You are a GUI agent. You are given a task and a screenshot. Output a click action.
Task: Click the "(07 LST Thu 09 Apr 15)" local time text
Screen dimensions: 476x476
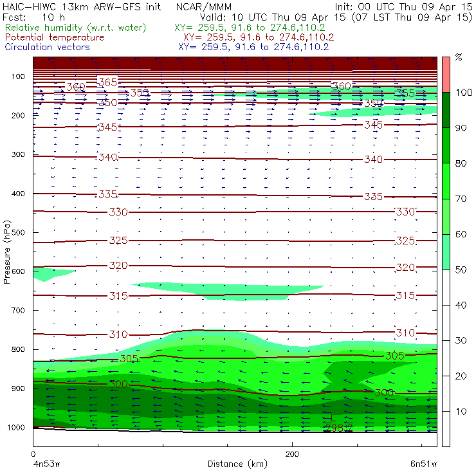(x=412, y=17)
